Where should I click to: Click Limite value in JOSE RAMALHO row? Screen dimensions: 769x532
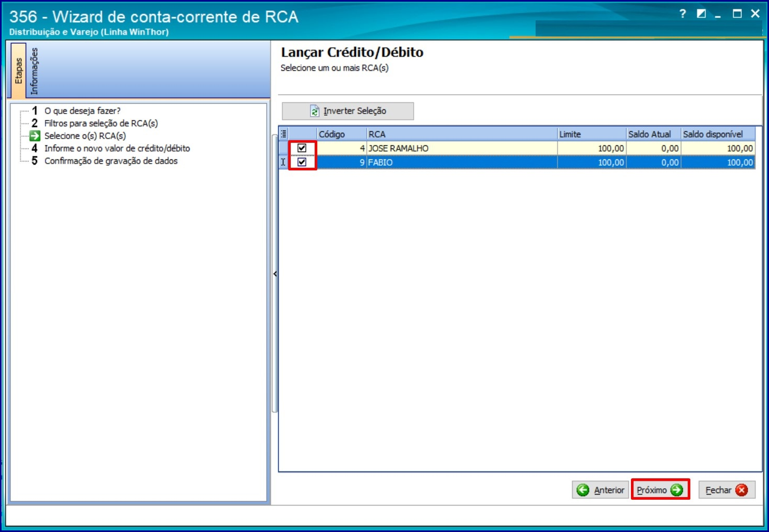tap(592, 149)
